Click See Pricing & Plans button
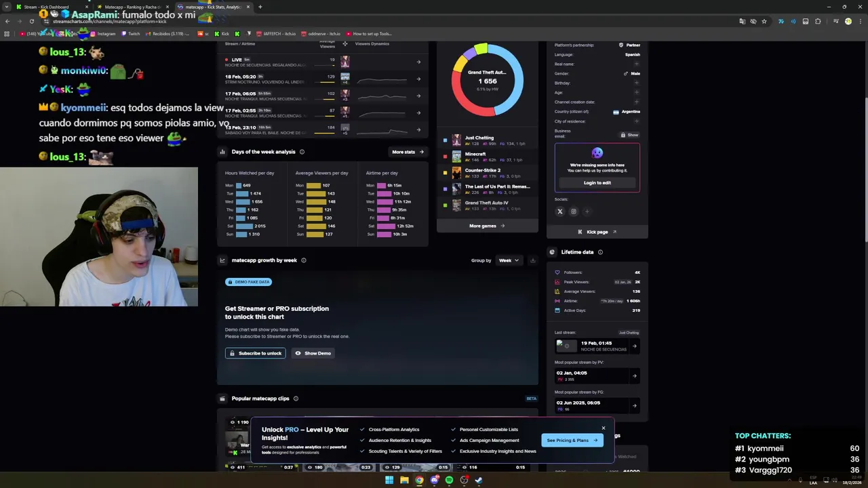The image size is (868, 488). (x=572, y=441)
